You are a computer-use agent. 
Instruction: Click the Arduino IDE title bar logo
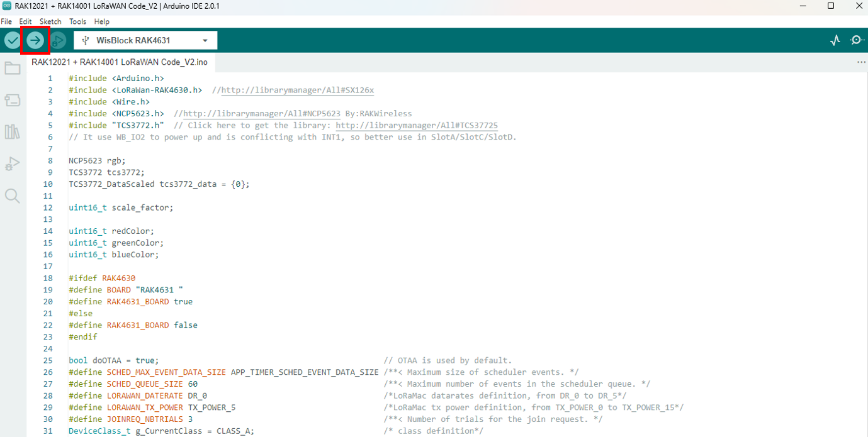click(7, 6)
